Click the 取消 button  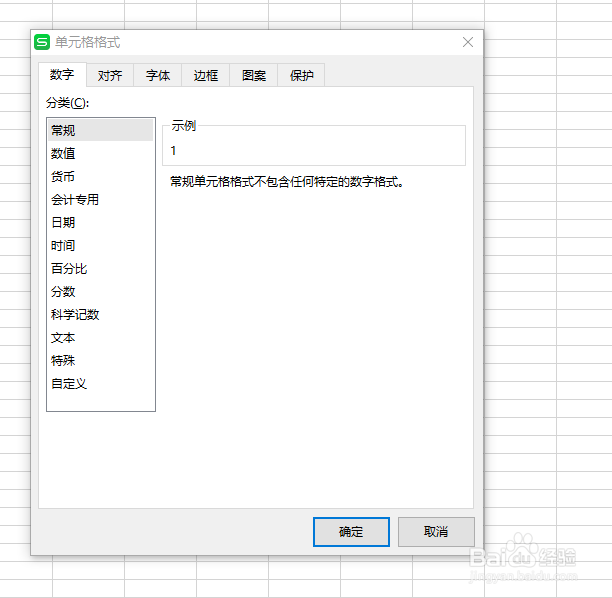436,532
